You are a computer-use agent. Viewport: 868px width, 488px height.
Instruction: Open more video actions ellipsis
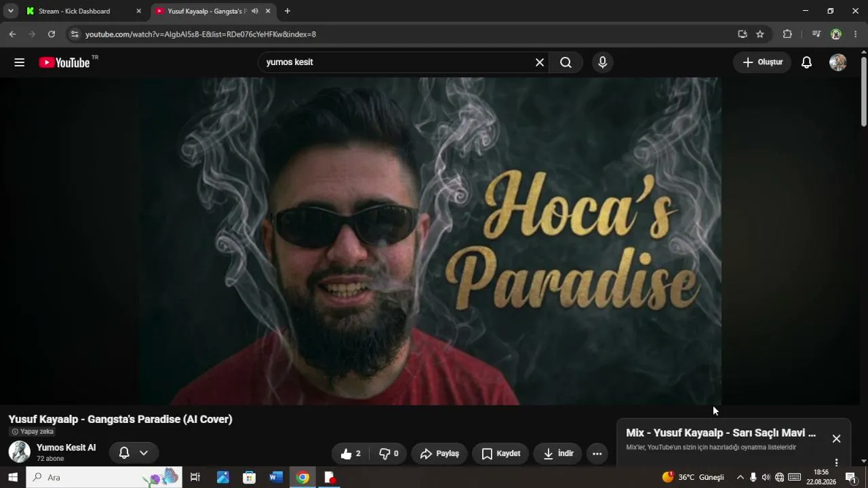597,453
